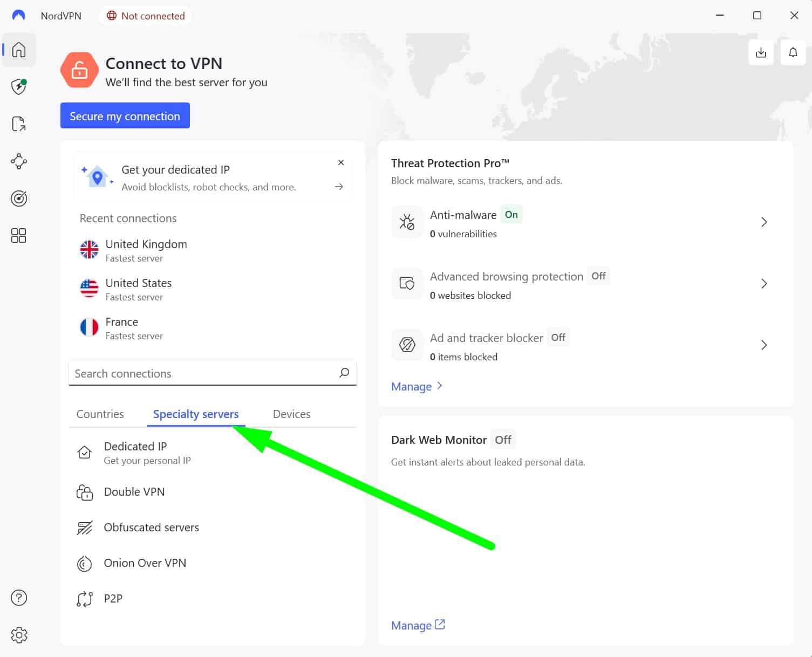Click the Obfuscated servers icon
This screenshot has height=657, width=812.
pos(85,528)
